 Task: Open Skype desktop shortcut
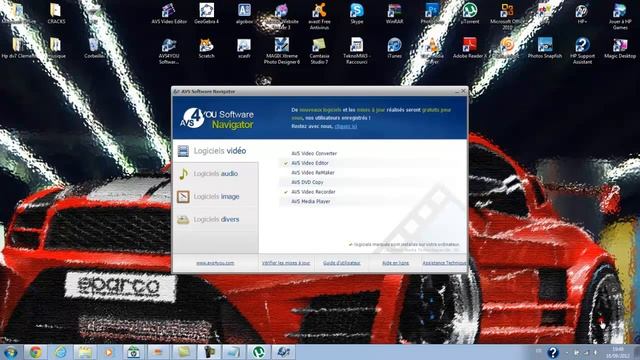pos(357,13)
